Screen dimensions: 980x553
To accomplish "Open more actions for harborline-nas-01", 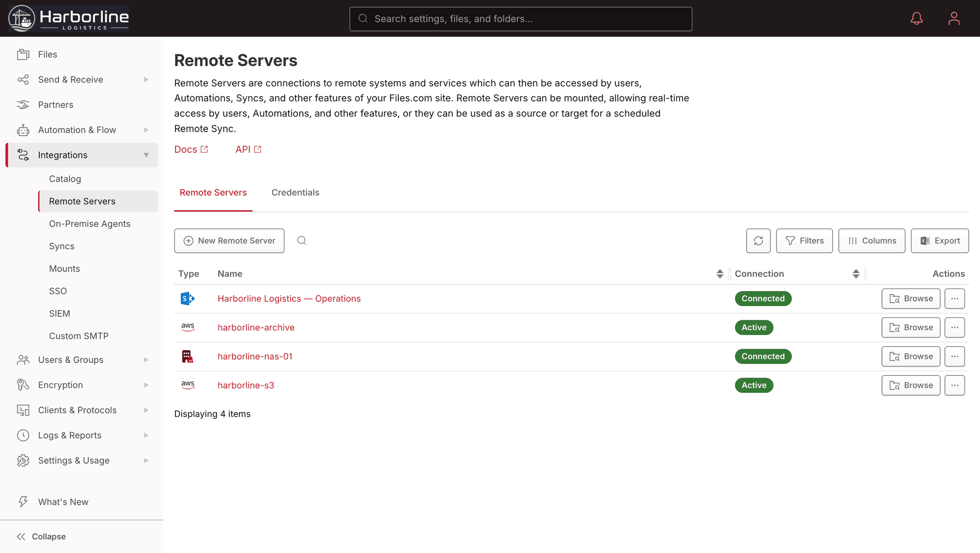I will point(955,356).
